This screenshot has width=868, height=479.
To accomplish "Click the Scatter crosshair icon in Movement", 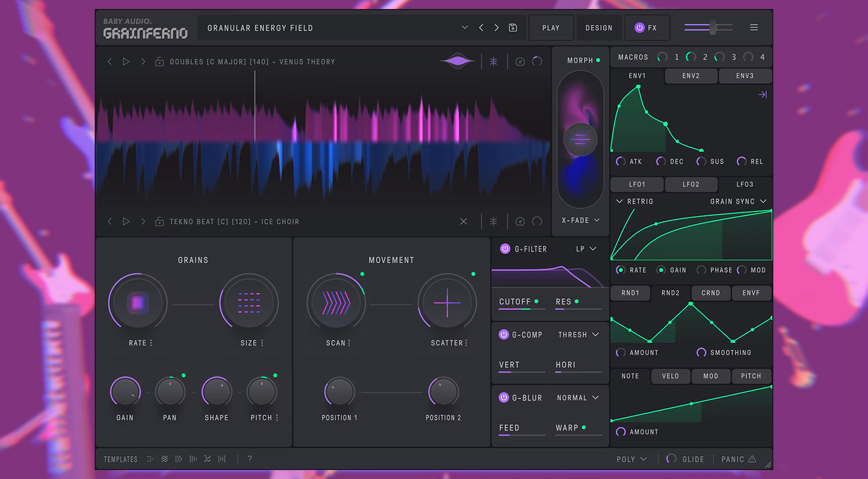I will [x=447, y=303].
